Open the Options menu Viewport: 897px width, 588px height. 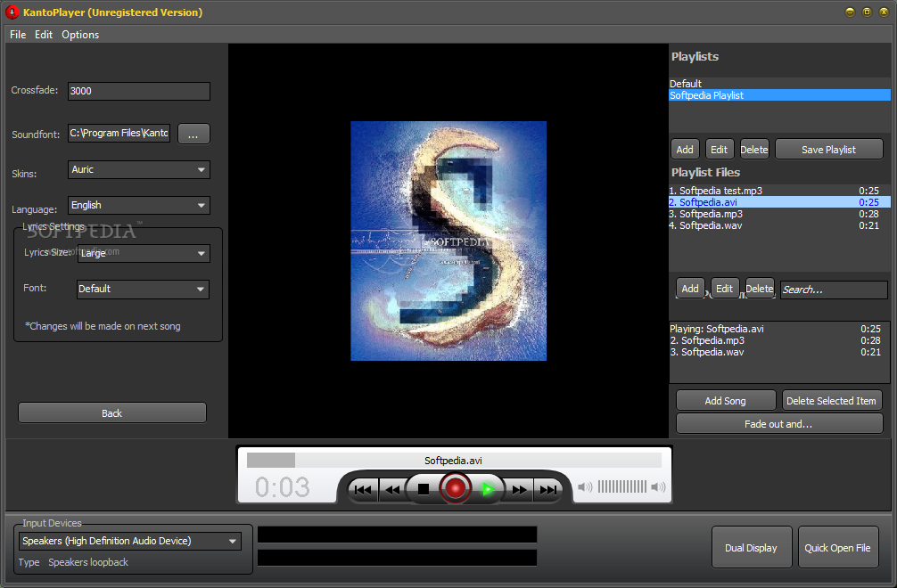80,34
